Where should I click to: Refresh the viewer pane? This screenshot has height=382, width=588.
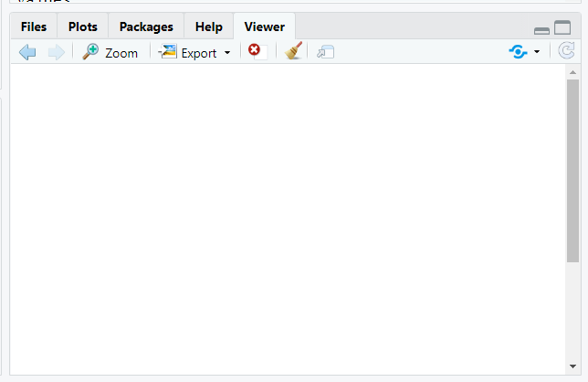(x=566, y=51)
